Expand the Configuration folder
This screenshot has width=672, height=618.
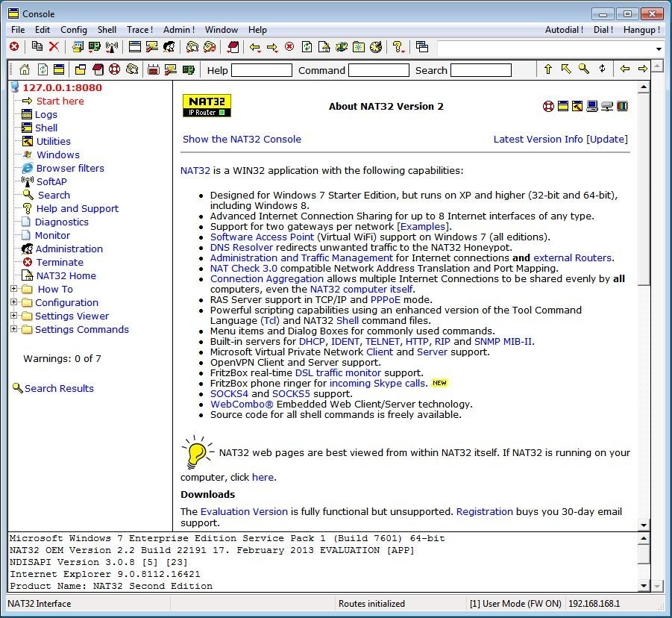(x=13, y=302)
